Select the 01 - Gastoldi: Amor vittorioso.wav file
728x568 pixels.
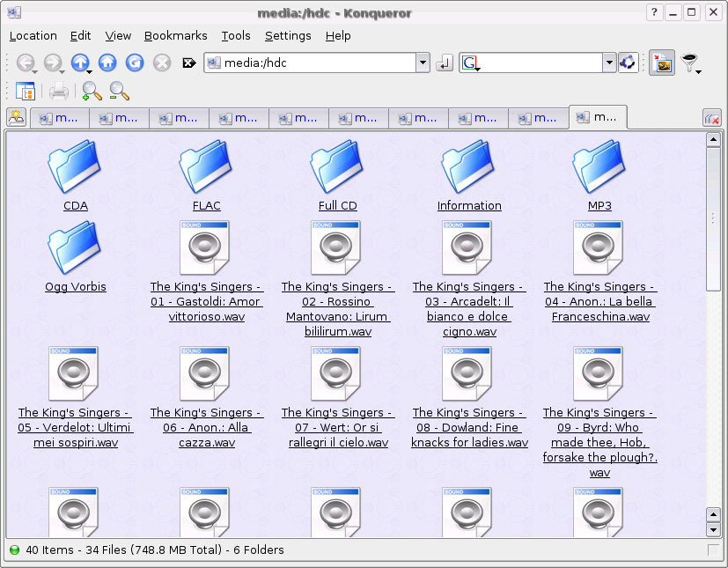207,272
